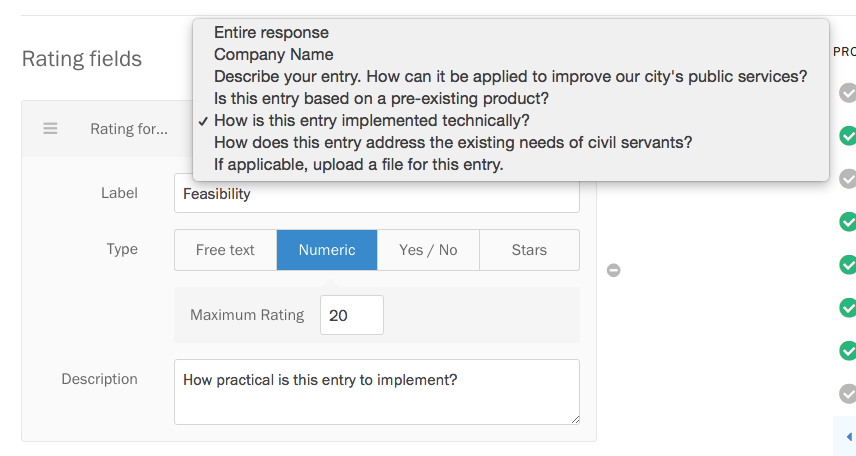The width and height of the screenshot is (856, 456).
Task: Click into the Description text area
Action: coord(377,392)
